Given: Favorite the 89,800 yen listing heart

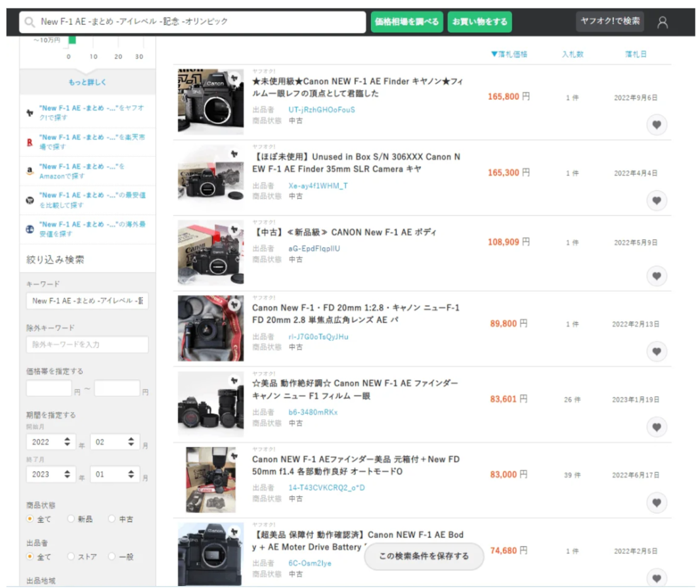Looking at the screenshot, I should tap(656, 351).
